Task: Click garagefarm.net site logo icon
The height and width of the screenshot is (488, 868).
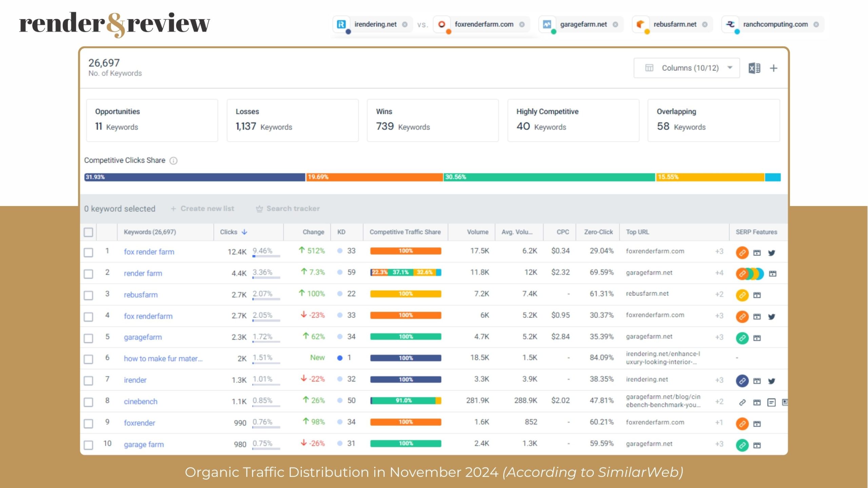Action: pyautogui.click(x=547, y=24)
